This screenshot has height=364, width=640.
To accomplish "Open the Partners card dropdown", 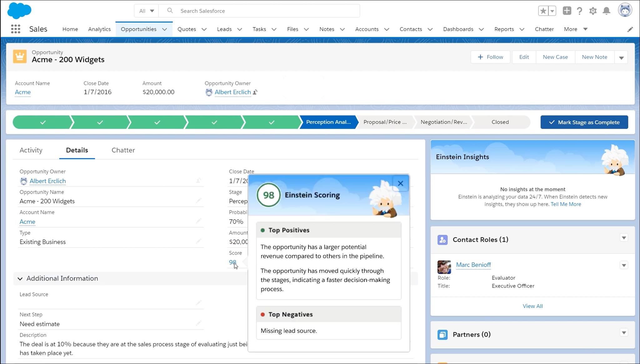I will [624, 333].
